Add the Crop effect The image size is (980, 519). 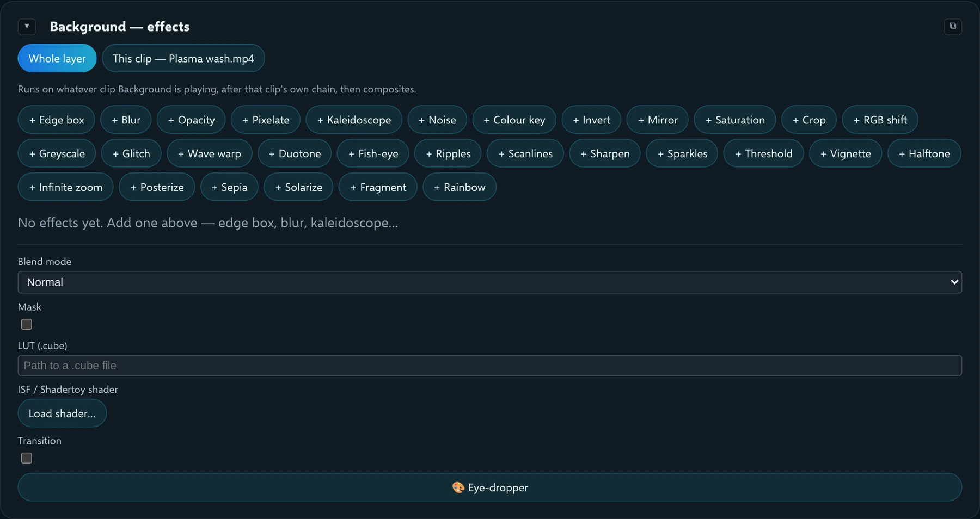809,120
